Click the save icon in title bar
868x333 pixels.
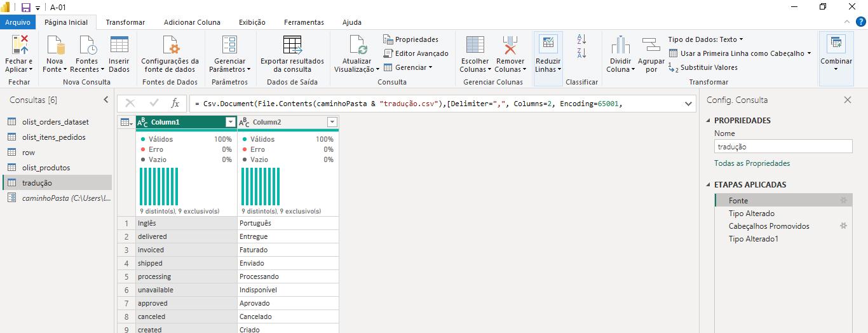pyautogui.click(x=26, y=7)
